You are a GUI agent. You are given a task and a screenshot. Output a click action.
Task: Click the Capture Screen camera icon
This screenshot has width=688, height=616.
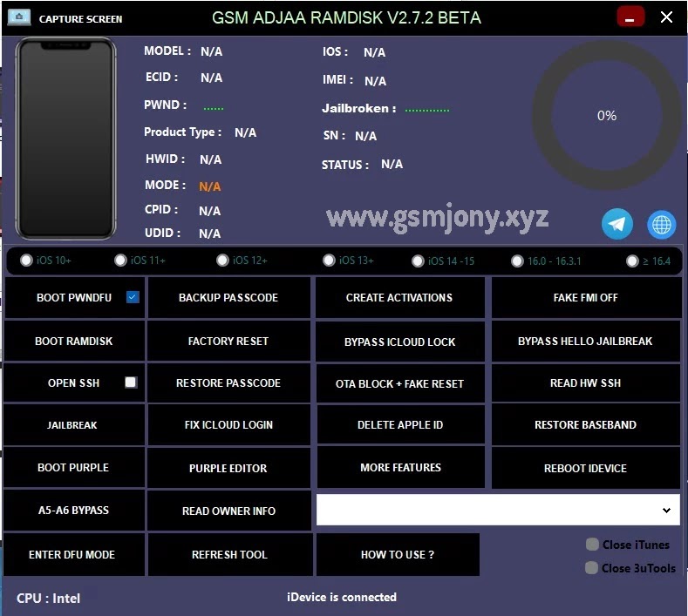(19, 17)
